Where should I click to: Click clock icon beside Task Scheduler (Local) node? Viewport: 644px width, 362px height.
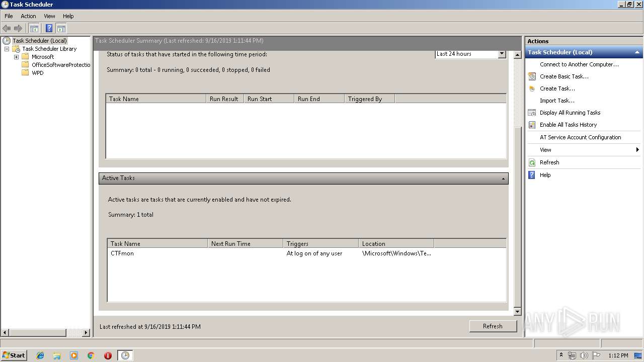click(7, 41)
